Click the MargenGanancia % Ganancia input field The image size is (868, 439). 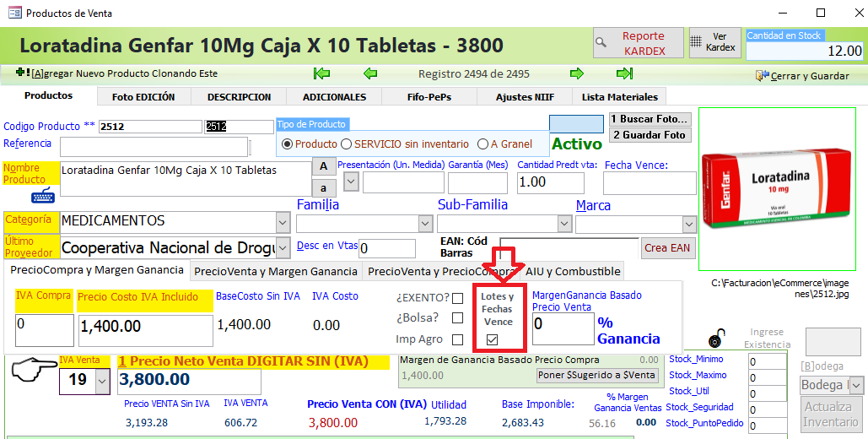(563, 329)
